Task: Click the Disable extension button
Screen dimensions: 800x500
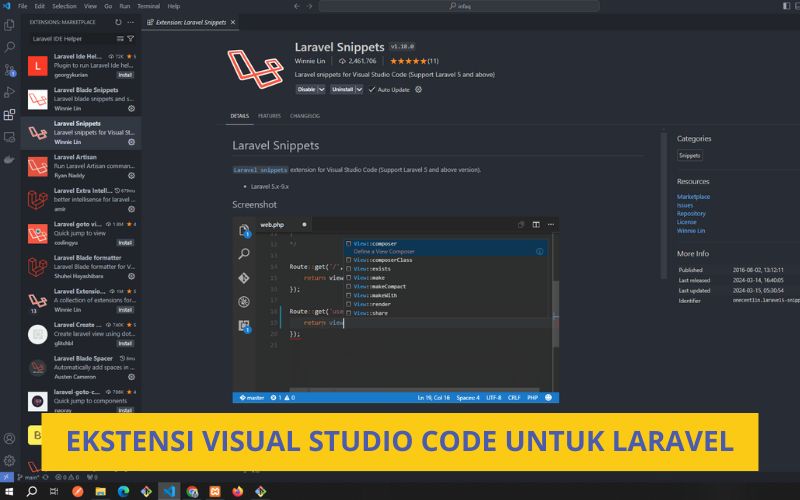Action: pos(306,89)
